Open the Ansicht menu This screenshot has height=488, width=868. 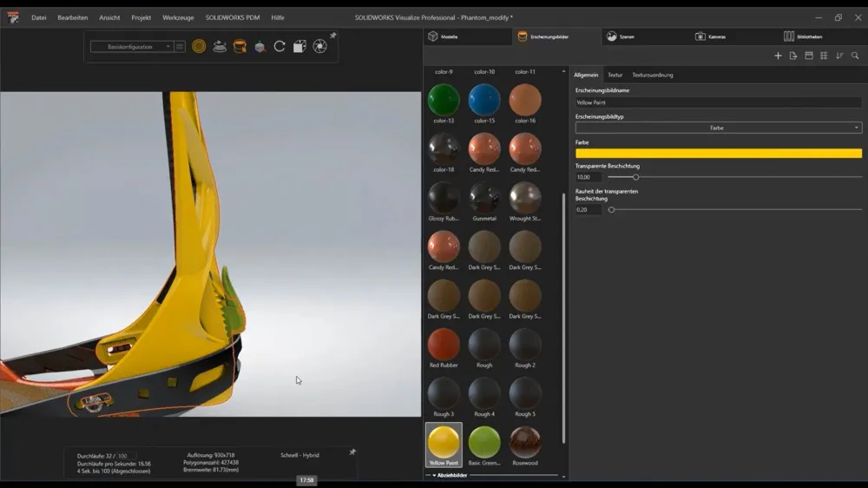(x=109, y=17)
